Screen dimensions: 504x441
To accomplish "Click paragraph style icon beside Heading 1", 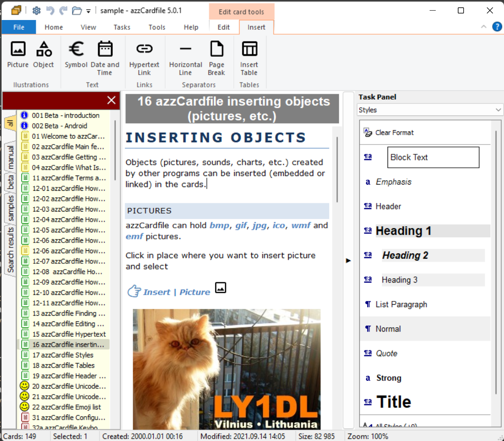I will [x=368, y=230].
